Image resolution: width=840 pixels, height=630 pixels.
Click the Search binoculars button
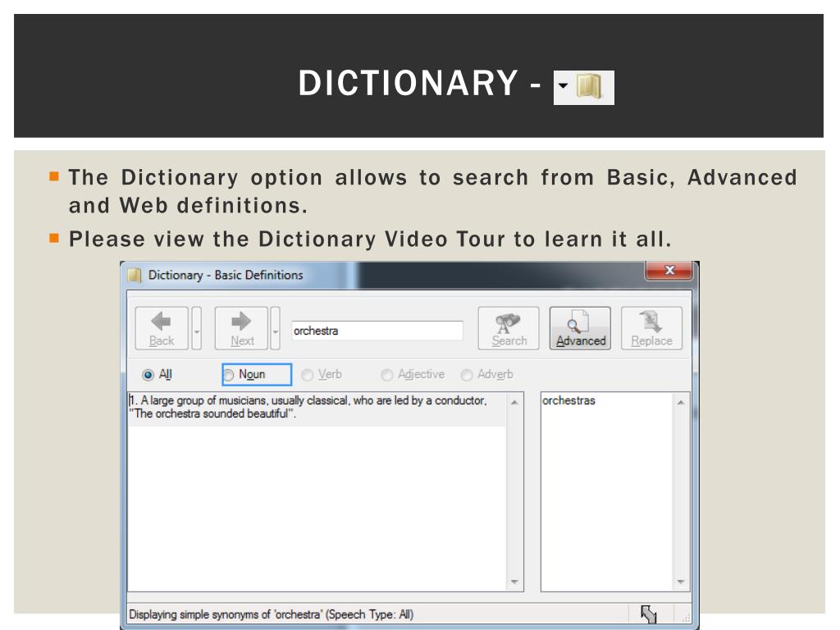509,328
